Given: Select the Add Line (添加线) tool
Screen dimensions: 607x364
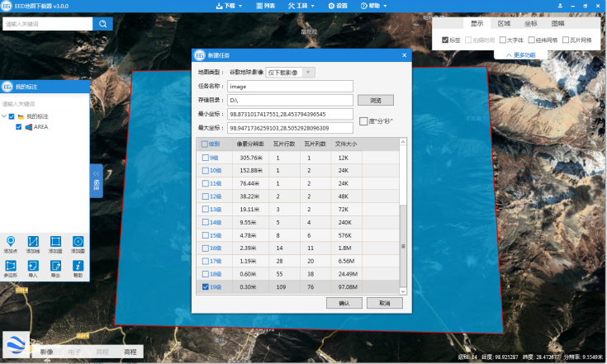Looking at the screenshot, I should pyautogui.click(x=33, y=241).
